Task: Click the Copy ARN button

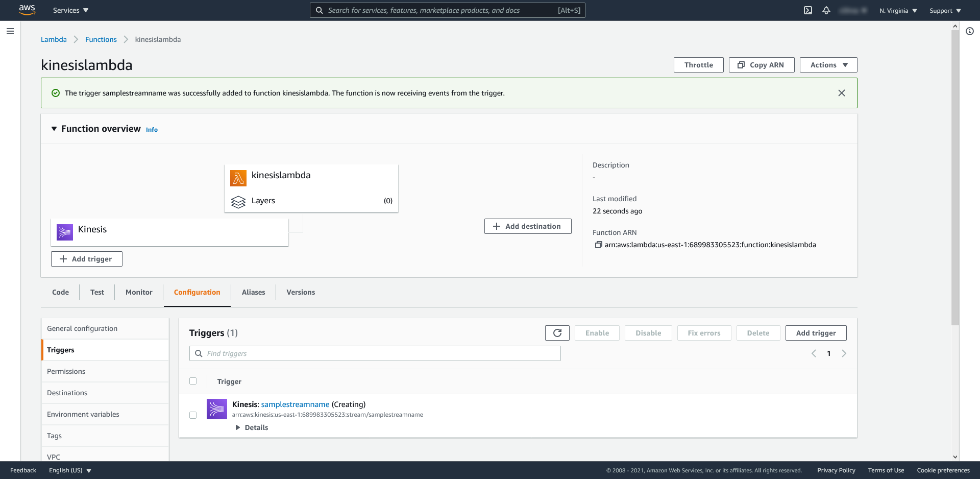Action: point(762,65)
